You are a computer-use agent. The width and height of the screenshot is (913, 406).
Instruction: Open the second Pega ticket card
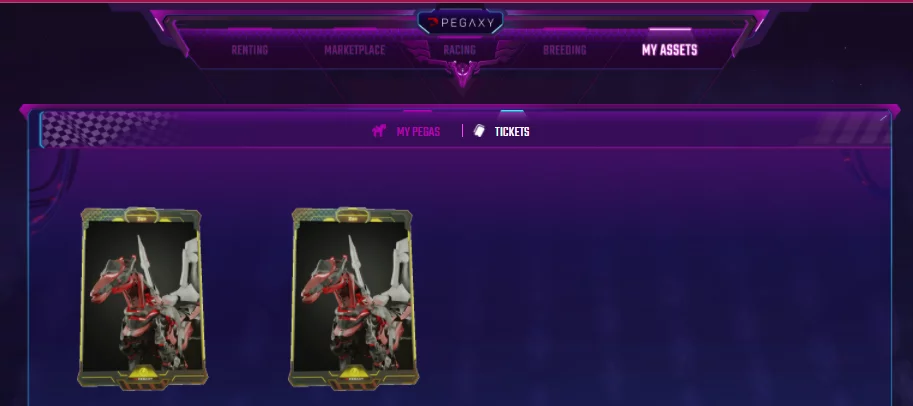tap(353, 297)
